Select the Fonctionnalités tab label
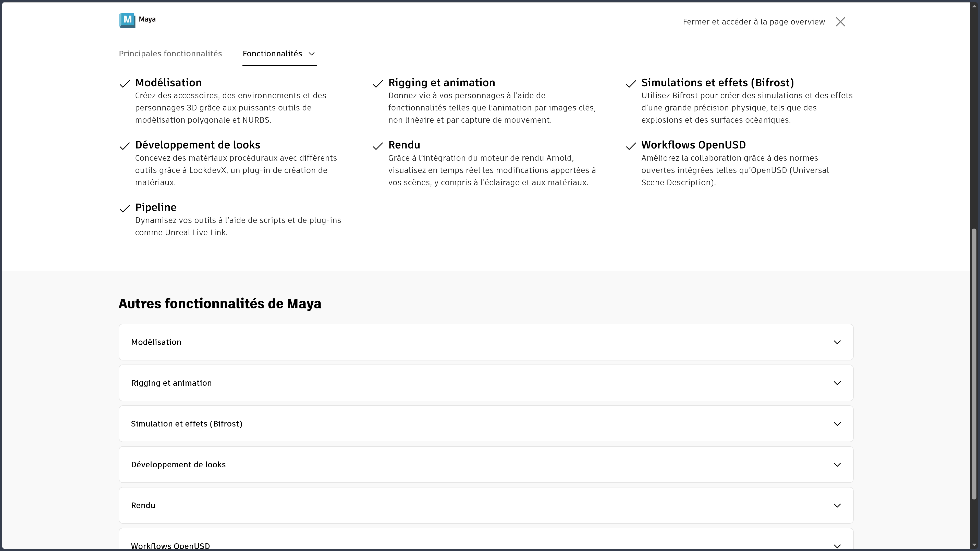This screenshot has width=980, height=551. pos(272,54)
